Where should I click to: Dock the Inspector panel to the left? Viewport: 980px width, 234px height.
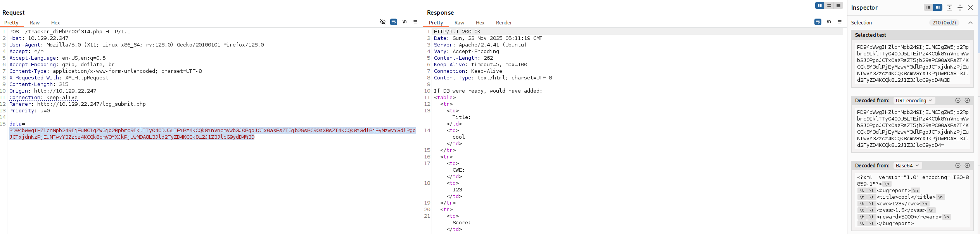tap(928, 7)
